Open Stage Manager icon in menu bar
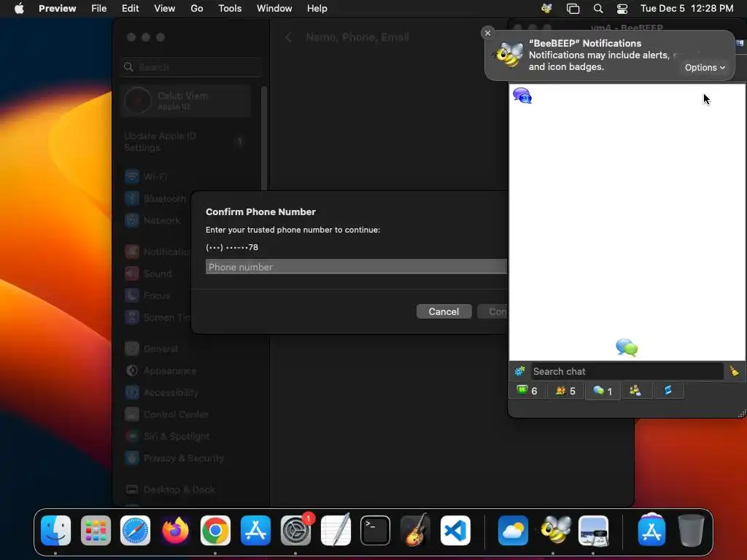Image resolution: width=747 pixels, height=560 pixels. (573, 9)
